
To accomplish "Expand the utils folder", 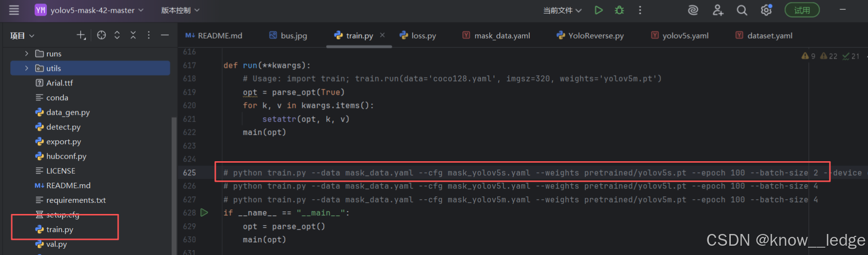I will coord(26,68).
